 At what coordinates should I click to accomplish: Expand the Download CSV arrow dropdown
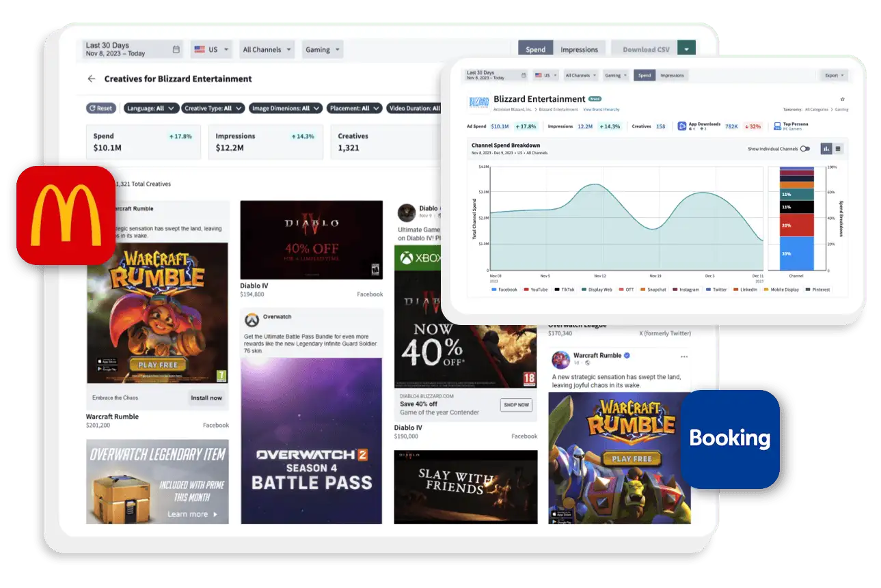(x=686, y=49)
